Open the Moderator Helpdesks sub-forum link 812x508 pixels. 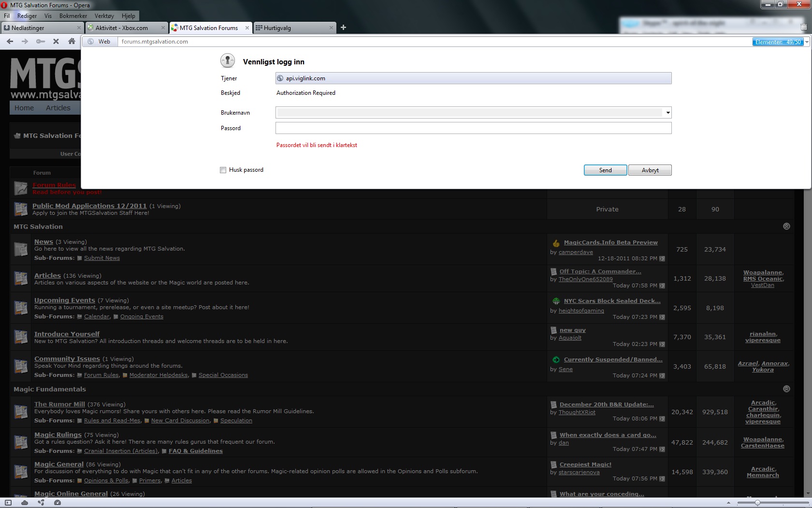159,375
